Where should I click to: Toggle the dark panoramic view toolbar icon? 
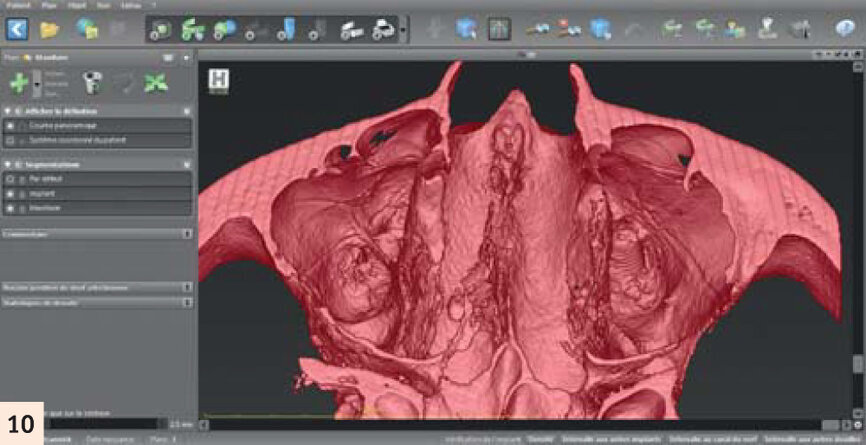pyautogui.click(x=499, y=29)
